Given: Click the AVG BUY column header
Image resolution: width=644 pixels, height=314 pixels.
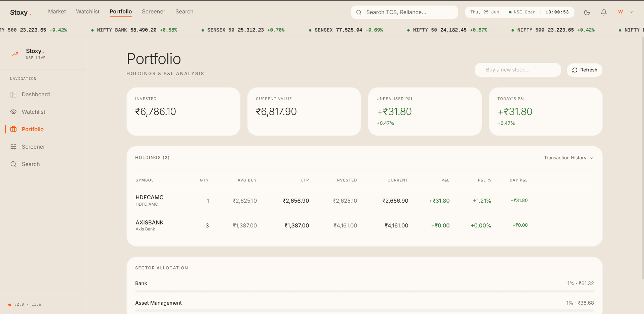Looking at the screenshot, I should 247,180.
